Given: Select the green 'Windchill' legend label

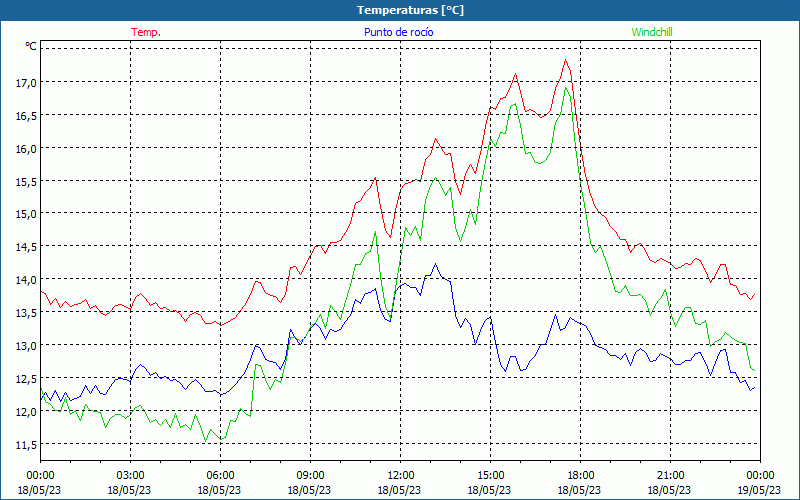Looking at the screenshot, I should 652,32.
